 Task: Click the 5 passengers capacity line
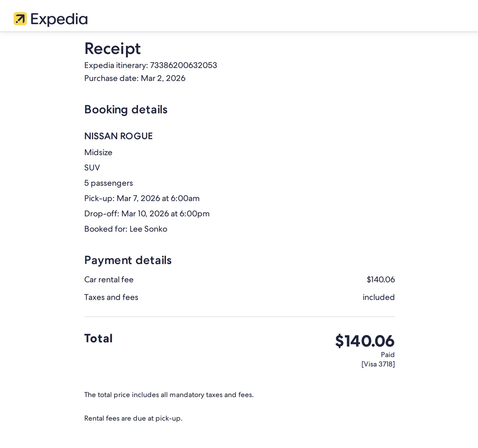pos(109,183)
